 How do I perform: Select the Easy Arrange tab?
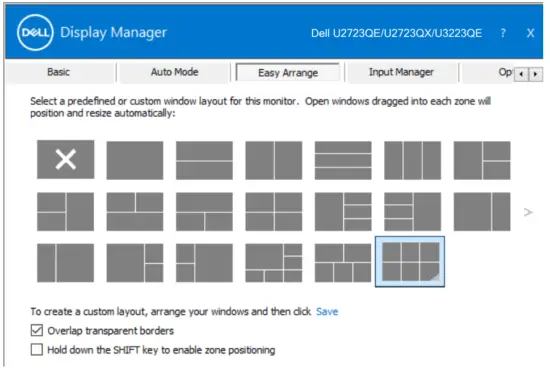click(288, 73)
